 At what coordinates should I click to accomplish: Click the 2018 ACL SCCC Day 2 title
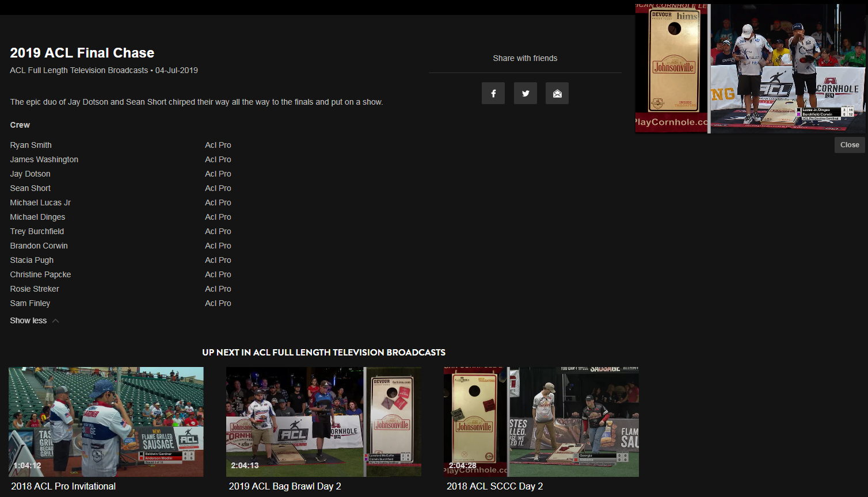[x=495, y=486]
